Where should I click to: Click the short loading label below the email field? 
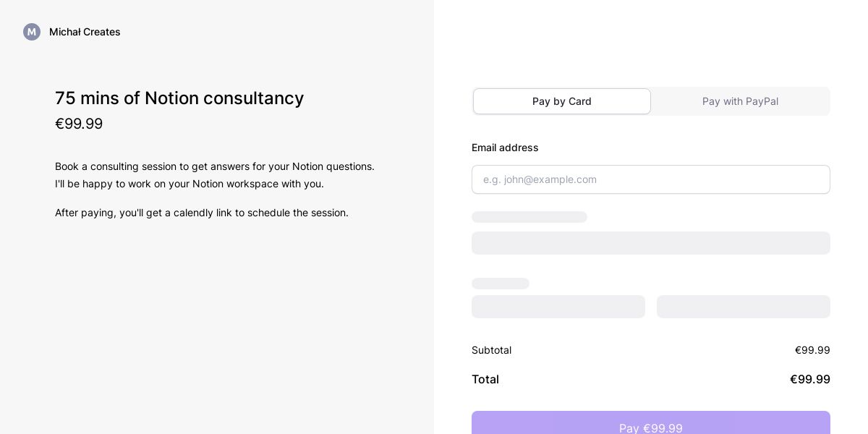[x=529, y=217]
